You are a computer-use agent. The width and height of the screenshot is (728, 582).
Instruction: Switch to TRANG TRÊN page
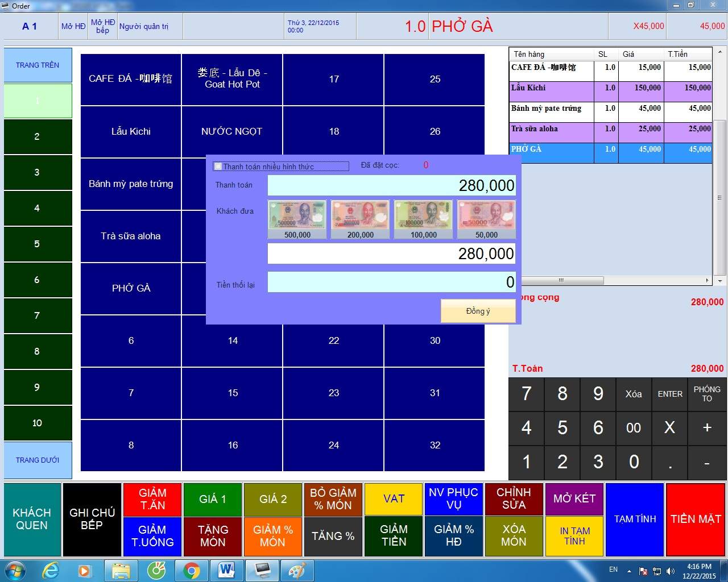[38, 65]
